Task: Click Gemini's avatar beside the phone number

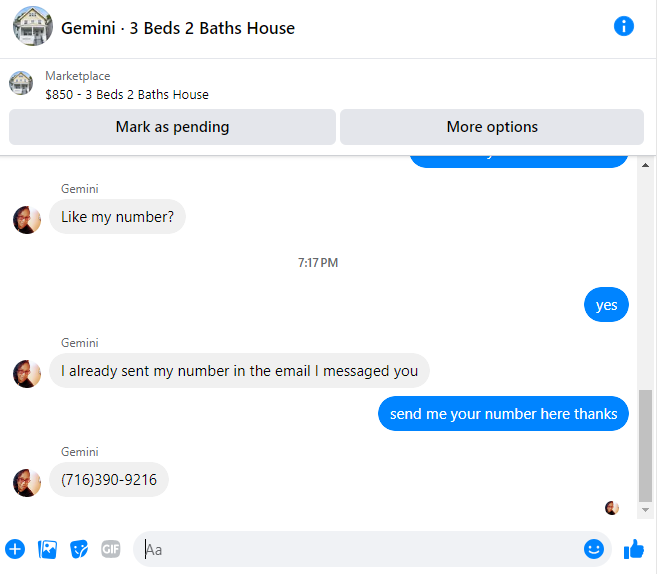Action: pos(27,483)
